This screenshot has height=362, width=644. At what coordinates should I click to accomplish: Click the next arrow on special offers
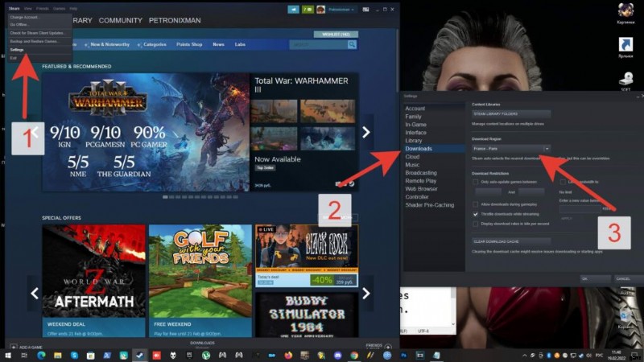(x=366, y=294)
